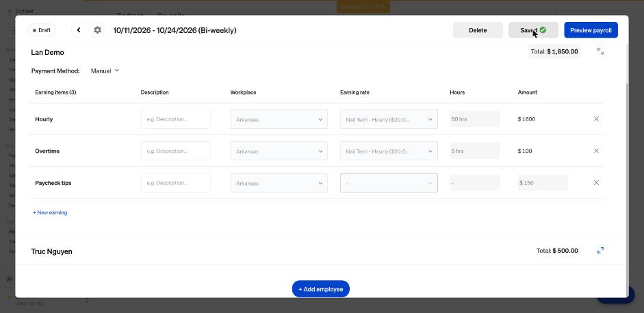Viewport: 644px width, 313px height.
Task: Click the Preview payroll button
Action: click(x=591, y=30)
